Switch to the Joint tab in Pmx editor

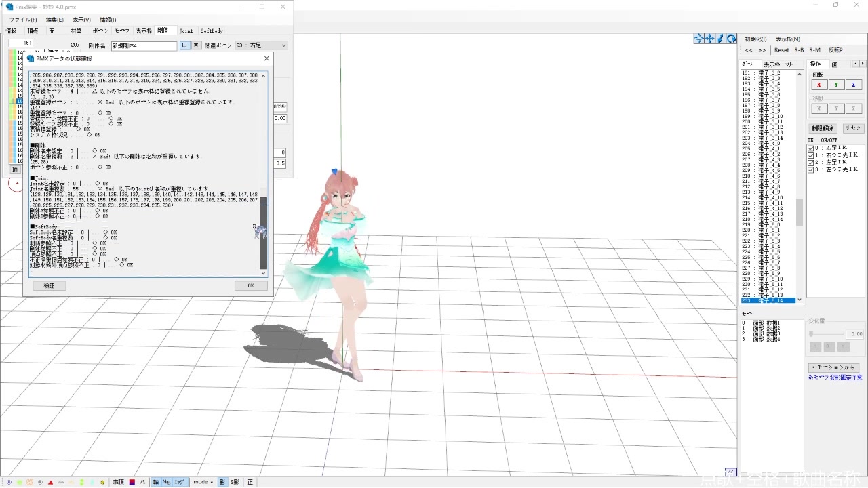186,30
